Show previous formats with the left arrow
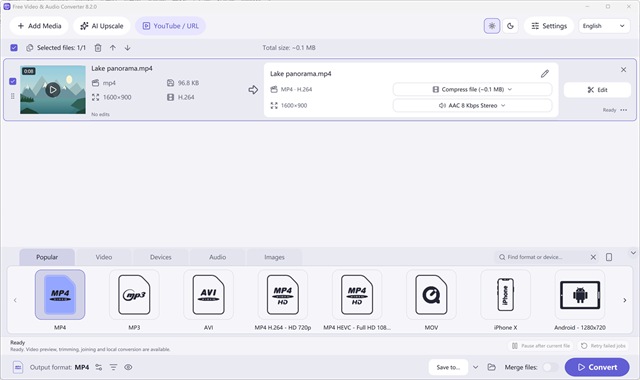The width and height of the screenshot is (640, 380). [x=15, y=300]
